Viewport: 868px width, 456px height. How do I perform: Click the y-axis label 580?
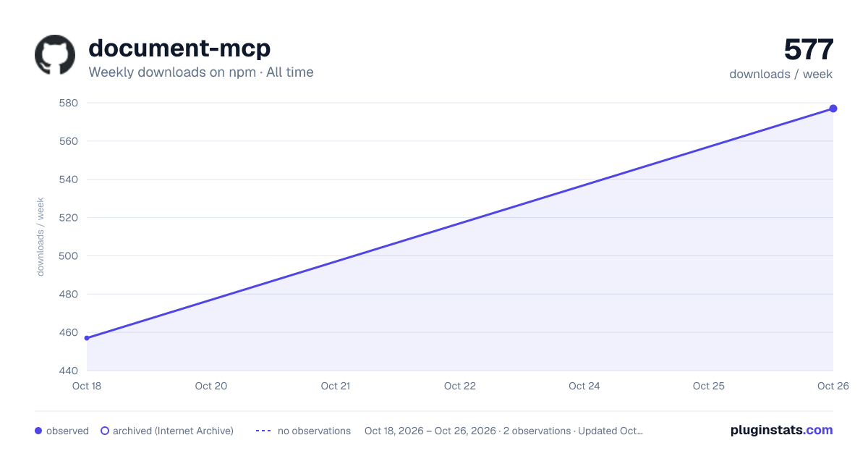[x=68, y=103]
